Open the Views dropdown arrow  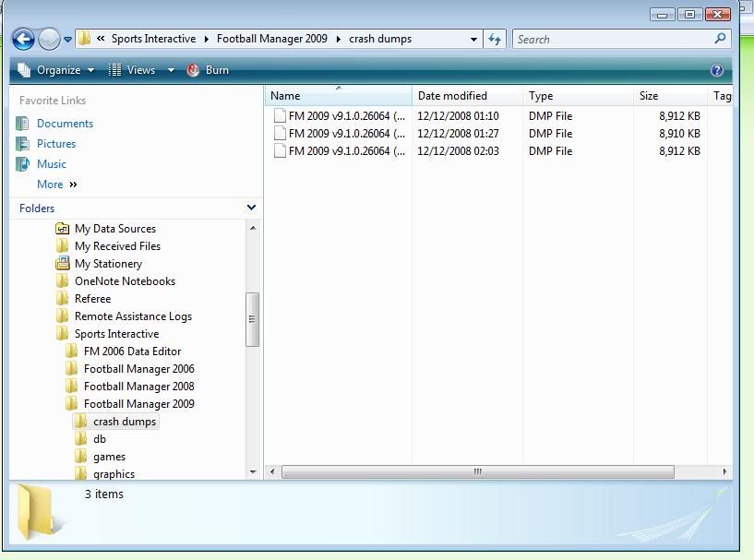point(171,70)
